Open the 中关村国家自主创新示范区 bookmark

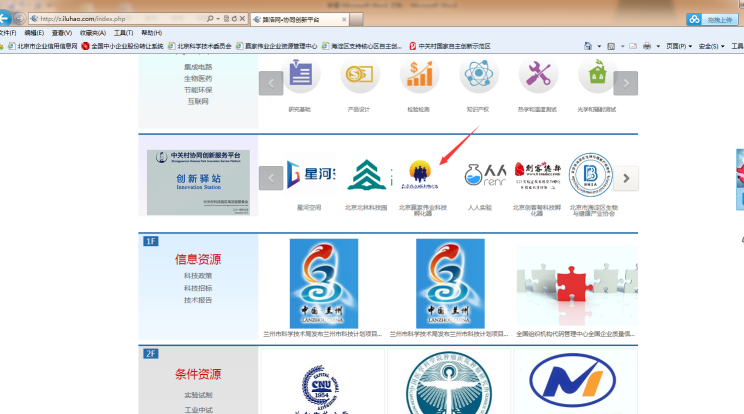point(450,46)
